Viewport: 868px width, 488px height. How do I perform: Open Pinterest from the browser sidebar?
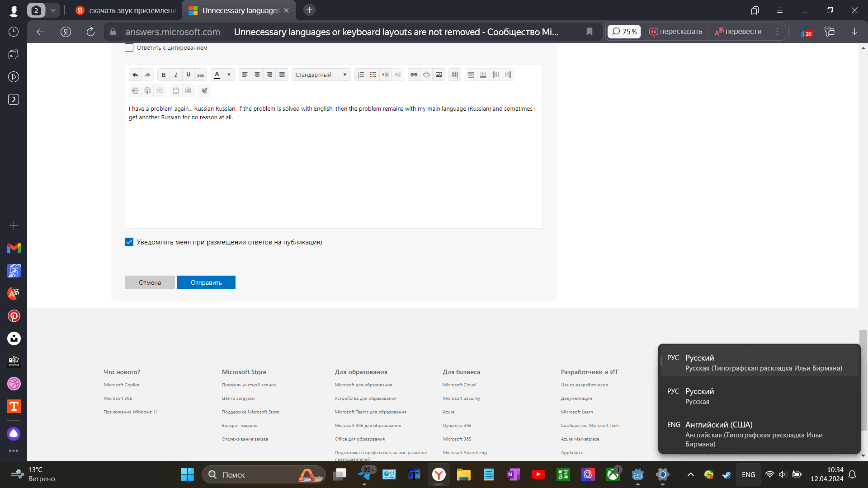pos(14,316)
